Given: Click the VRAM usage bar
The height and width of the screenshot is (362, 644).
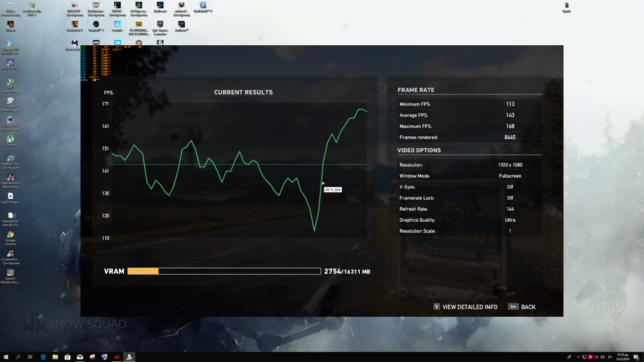Looking at the screenshot, I should tap(224, 271).
